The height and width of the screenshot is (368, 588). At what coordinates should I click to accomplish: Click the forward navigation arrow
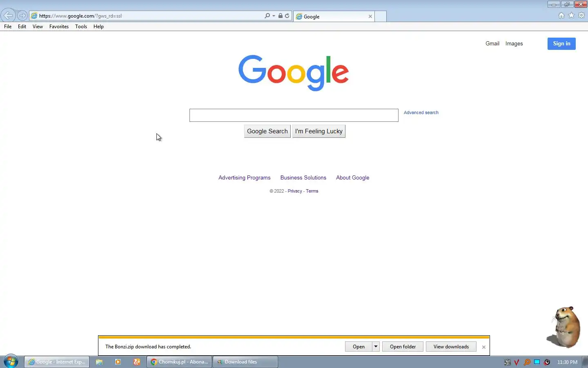pyautogui.click(x=22, y=16)
